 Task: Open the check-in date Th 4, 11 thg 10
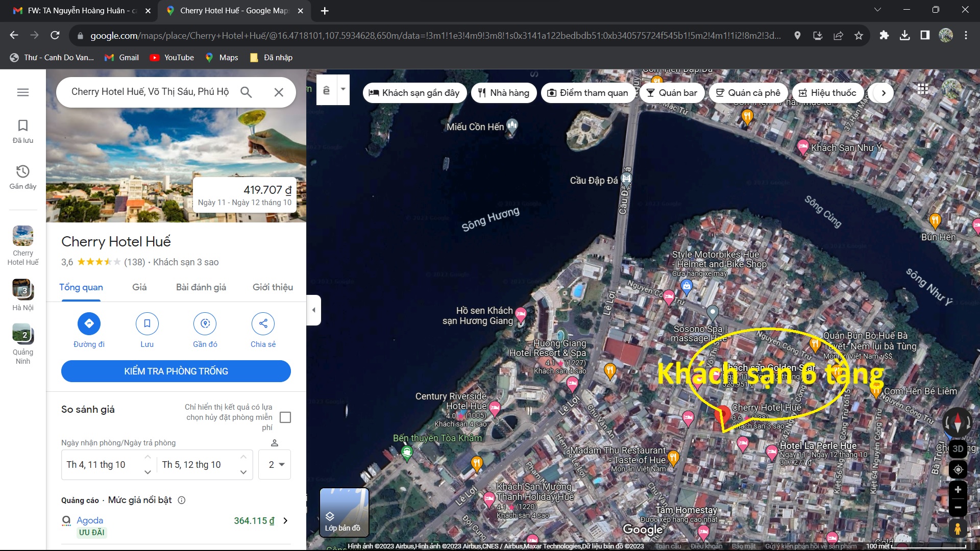click(x=96, y=465)
